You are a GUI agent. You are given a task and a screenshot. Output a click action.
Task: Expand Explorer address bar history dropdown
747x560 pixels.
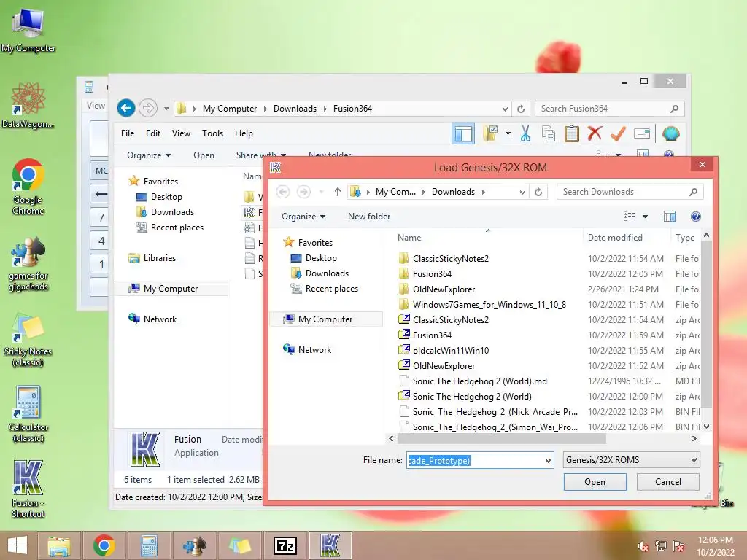505,109
